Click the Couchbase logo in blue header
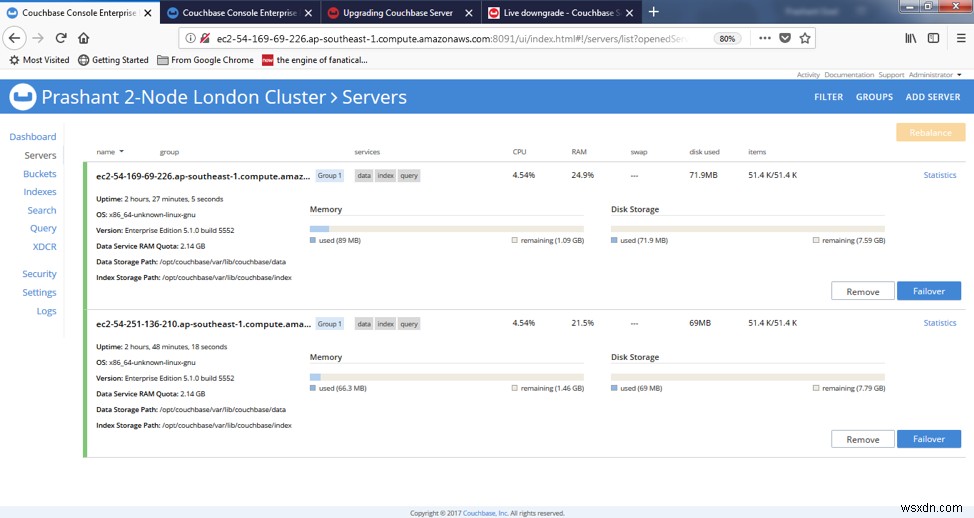Screen dimensions: 974x518 point(23,97)
